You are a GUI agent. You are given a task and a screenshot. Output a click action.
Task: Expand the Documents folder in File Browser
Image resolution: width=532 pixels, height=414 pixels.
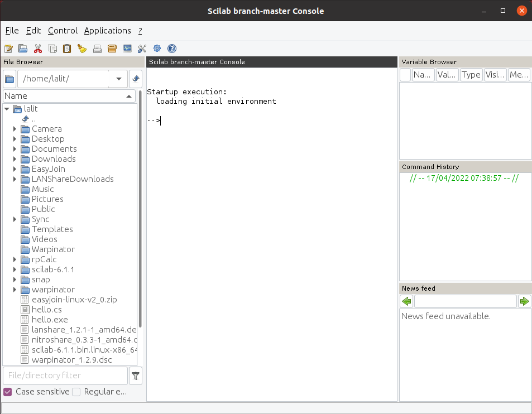14,149
